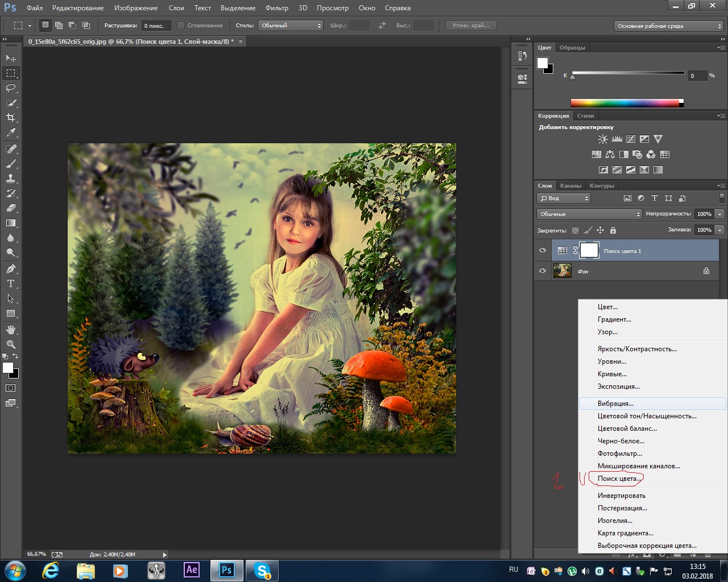Image resolution: width=728 pixels, height=582 pixels.
Task: Click the foreground color swatch in toolbox
Action: pyautogui.click(x=8, y=368)
